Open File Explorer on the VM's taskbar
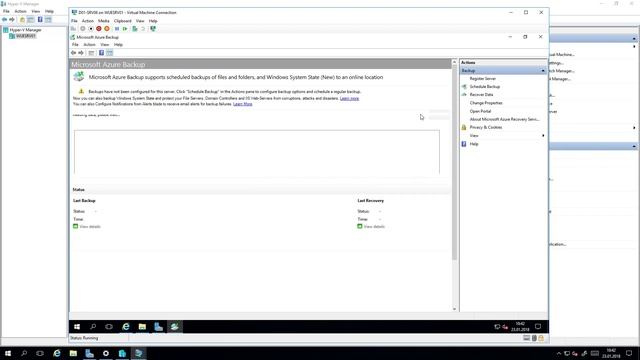This screenshot has width=640, height=360. coord(142,327)
